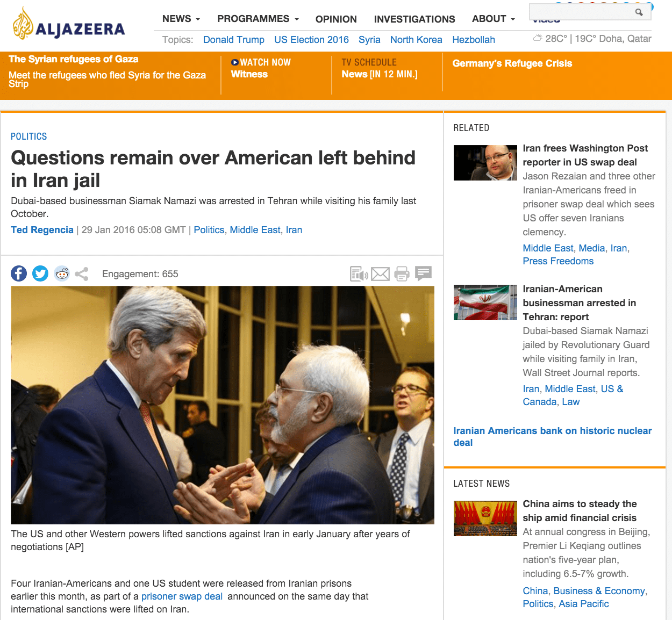The width and height of the screenshot is (672, 620).
Task: Share article via Twitter icon
Action: point(40,273)
